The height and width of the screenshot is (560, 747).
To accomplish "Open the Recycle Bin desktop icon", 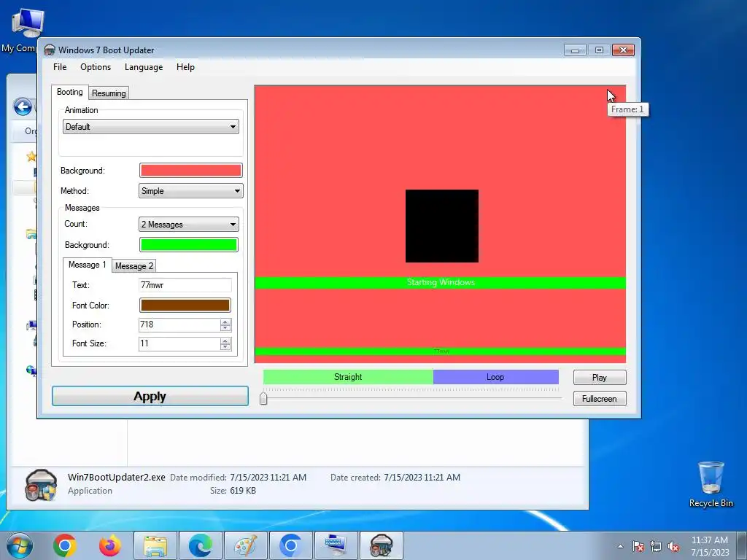I will (711, 484).
